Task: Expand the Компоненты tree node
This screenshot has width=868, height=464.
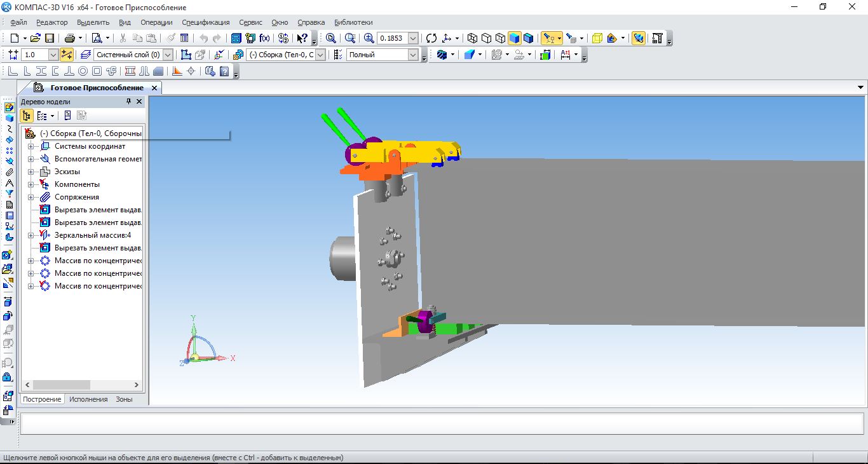Action: click(x=31, y=184)
